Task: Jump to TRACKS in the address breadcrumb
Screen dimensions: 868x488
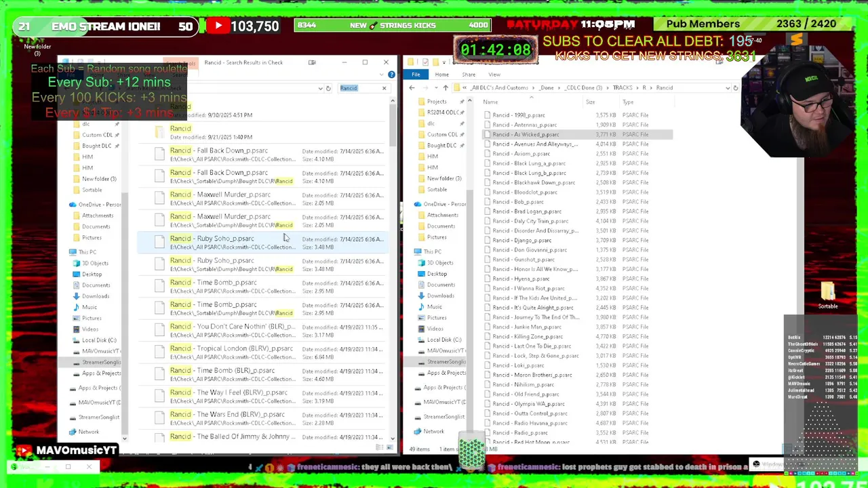Action: pyautogui.click(x=622, y=87)
